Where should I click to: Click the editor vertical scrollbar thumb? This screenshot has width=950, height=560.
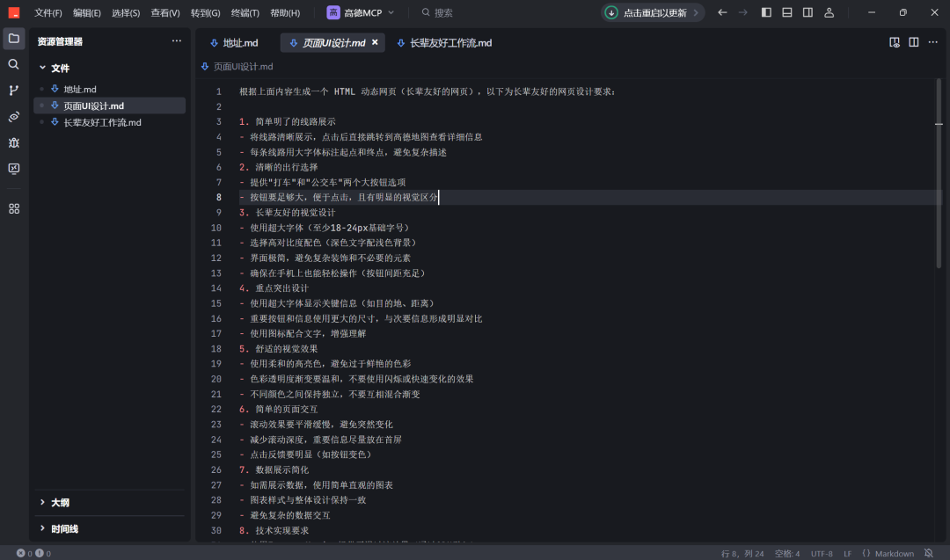point(939,172)
